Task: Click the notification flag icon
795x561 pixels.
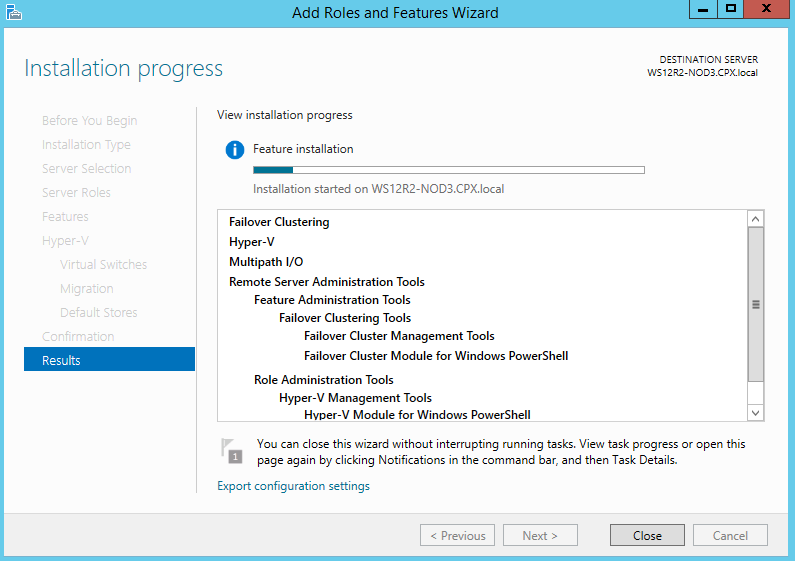Action: 232,451
